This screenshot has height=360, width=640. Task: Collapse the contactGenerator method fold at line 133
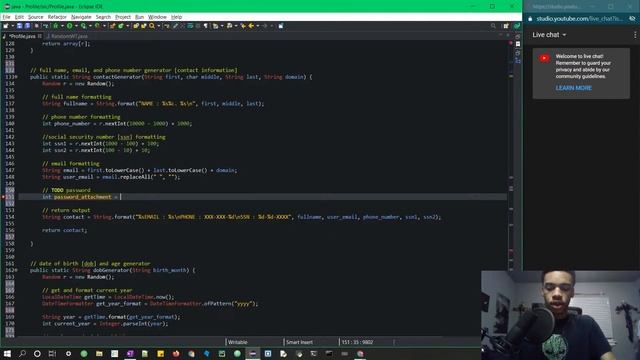tap(16, 77)
